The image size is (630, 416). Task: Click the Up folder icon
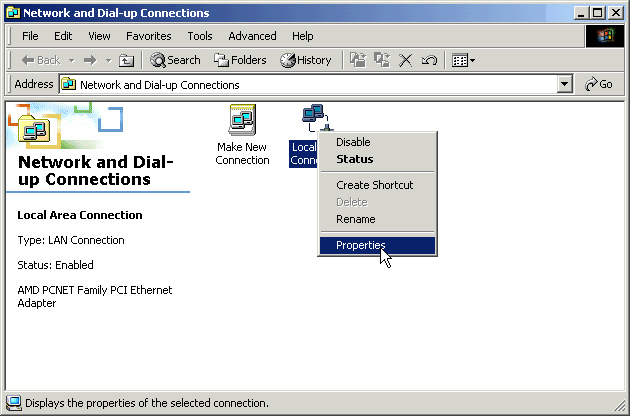(x=126, y=60)
